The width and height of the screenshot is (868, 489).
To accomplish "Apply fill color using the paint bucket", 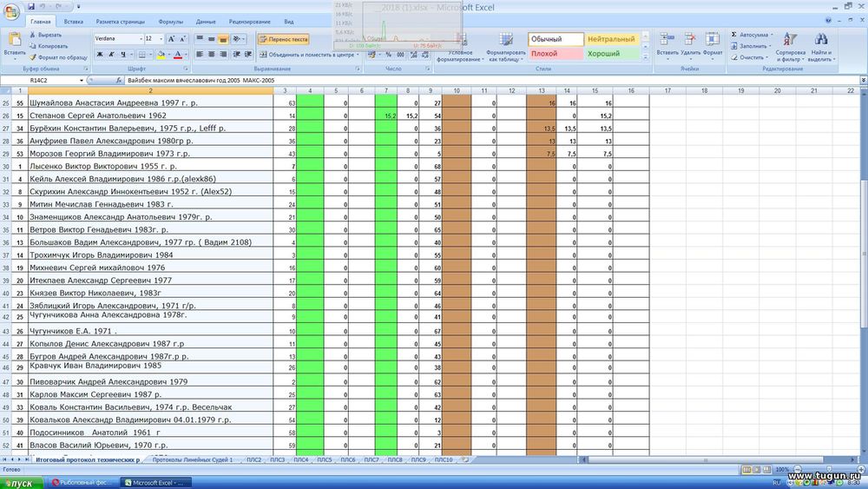I will (160, 54).
